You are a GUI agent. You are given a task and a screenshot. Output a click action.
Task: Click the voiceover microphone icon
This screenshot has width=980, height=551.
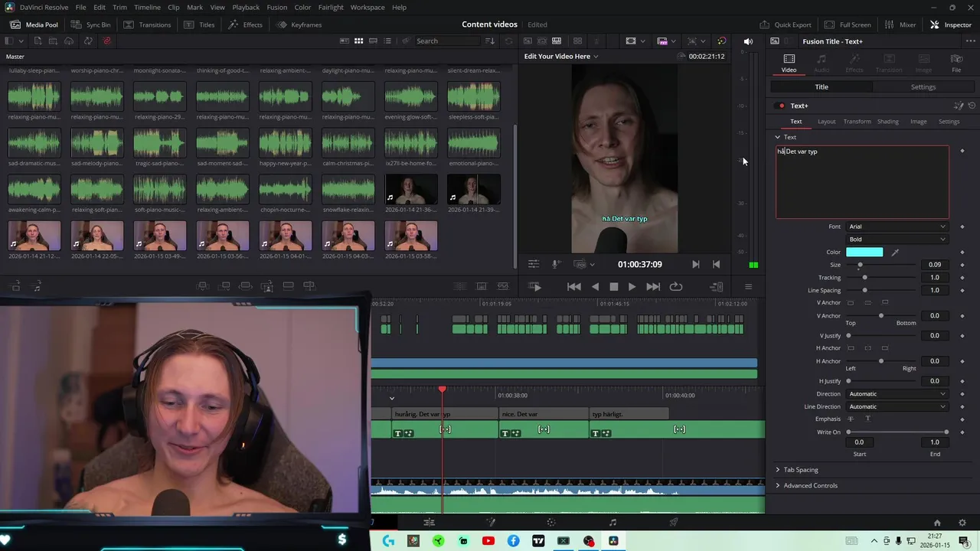[x=557, y=264]
